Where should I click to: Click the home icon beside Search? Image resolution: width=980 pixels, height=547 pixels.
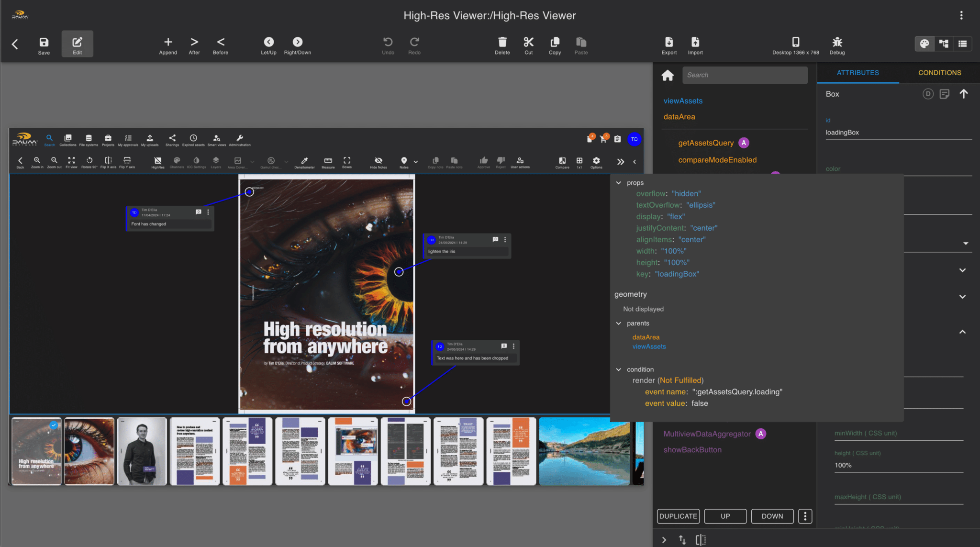[668, 76]
